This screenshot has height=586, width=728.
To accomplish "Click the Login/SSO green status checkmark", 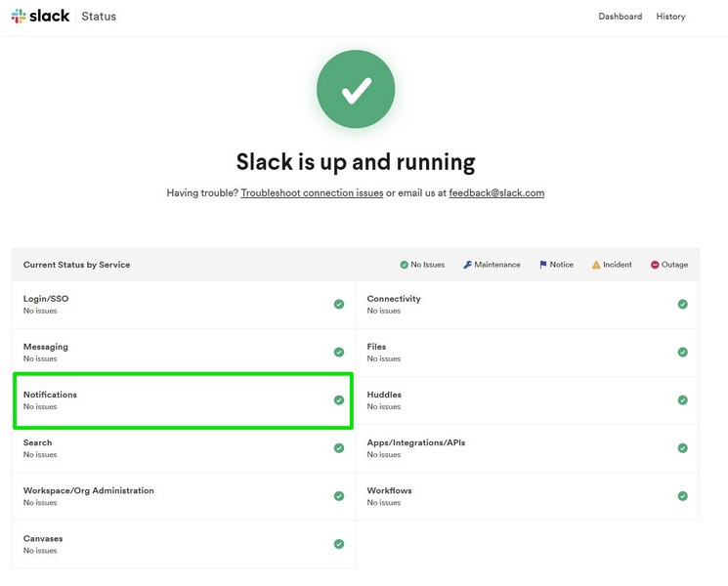I will tap(339, 304).
